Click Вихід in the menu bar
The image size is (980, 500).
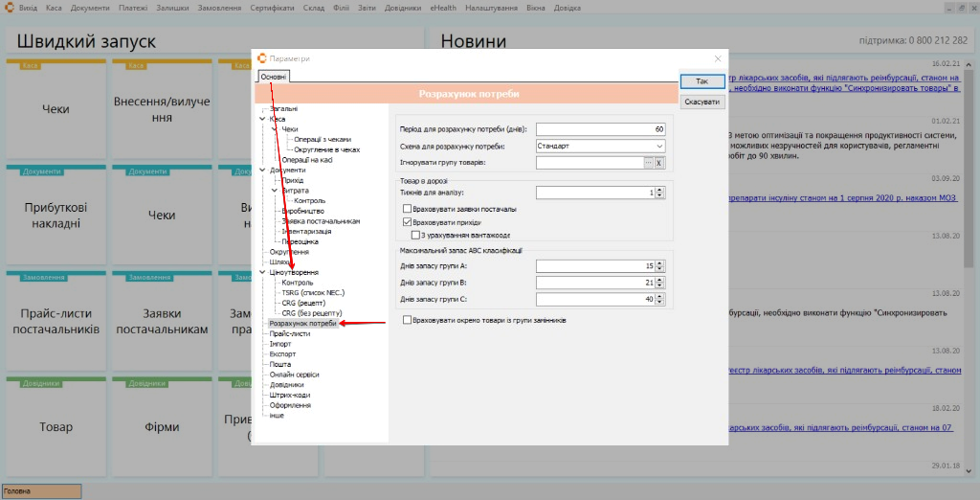coord(28,8)
